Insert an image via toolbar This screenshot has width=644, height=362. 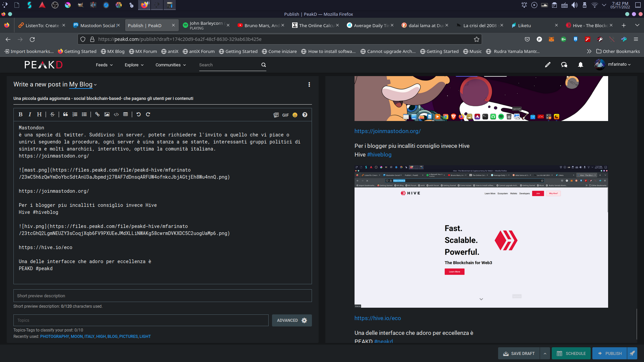[x=107, y=115]
